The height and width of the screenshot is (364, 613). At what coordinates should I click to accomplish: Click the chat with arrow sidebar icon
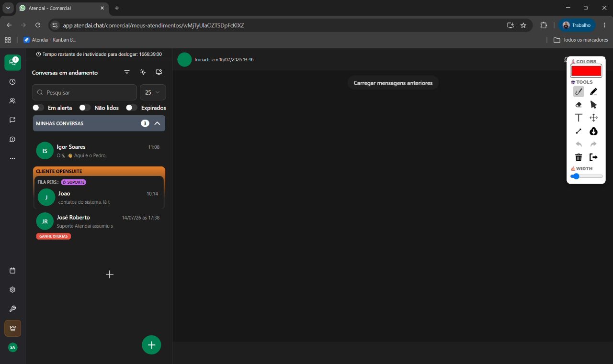[12, 120]
